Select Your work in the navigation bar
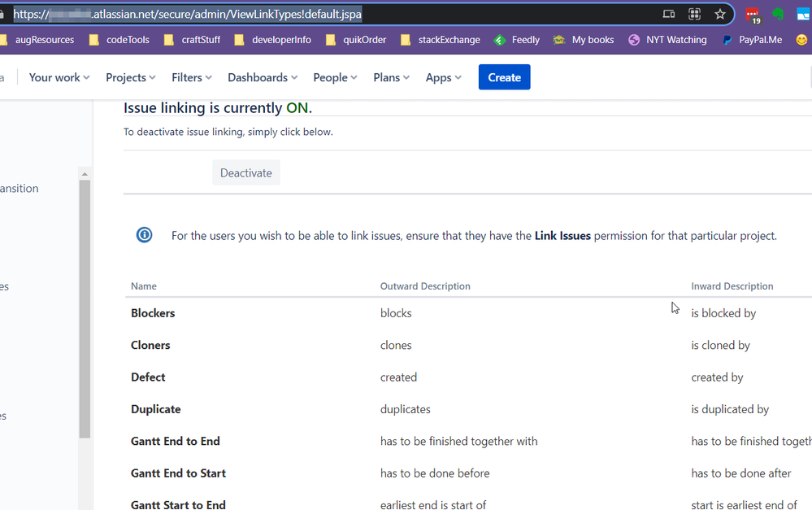812x510 pixels. click(58, 77)
